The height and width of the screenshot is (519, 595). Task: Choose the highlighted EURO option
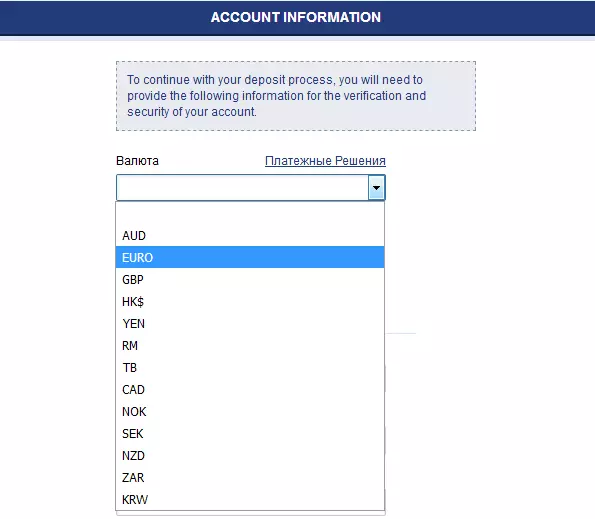click(x=250, y=258)
